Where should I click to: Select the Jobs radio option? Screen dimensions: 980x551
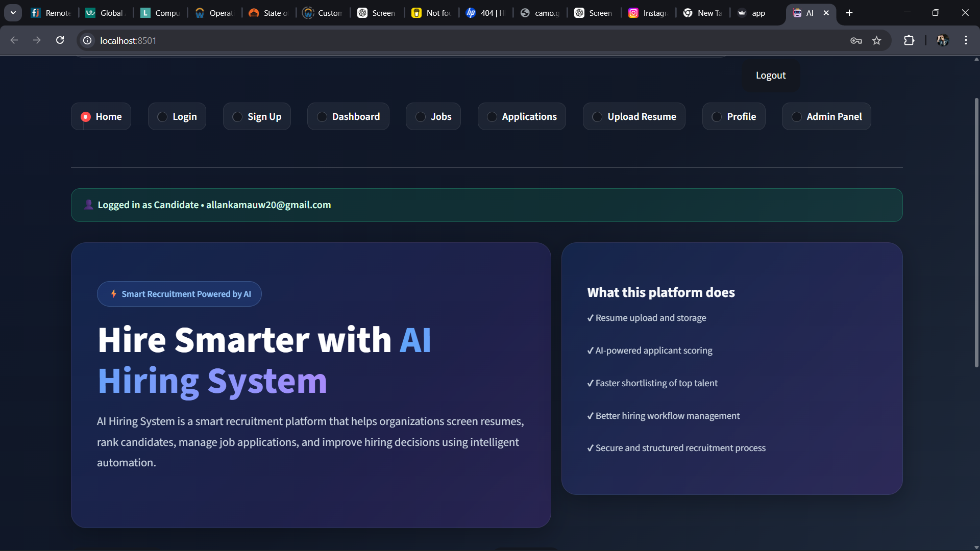point(433,116)
